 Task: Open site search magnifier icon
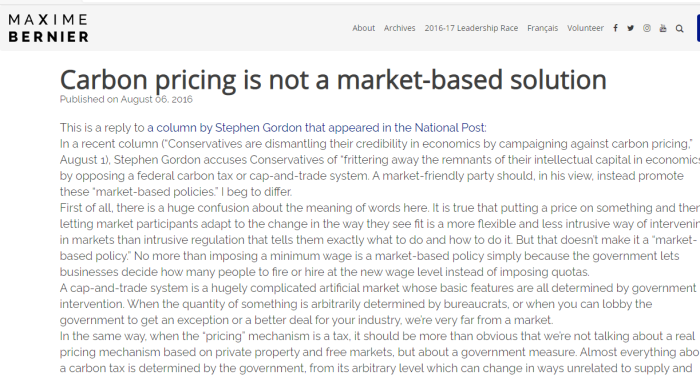[679, 29]
